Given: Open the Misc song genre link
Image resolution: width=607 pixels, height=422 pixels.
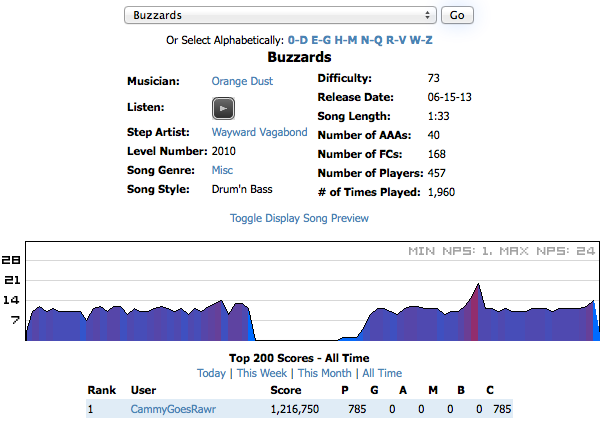Looking at the screenshot, I should [x=222, y=170].
